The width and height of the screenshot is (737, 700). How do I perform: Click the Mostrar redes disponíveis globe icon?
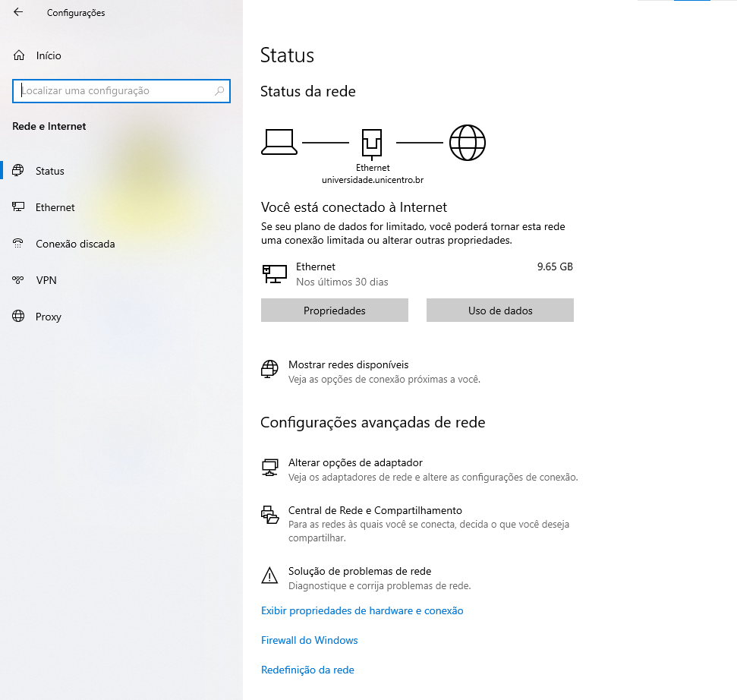pyautogui.click(x=269, y=370)
